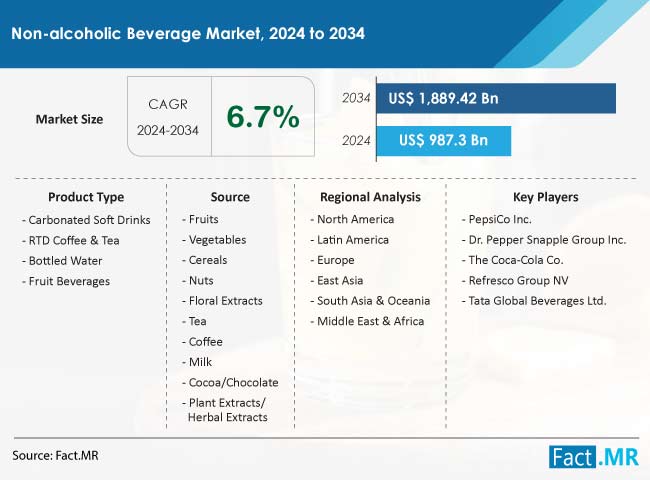The width and height of the screenshot is (650, 480).
Task: Select the Key Players heading
Action: (545, 197)
